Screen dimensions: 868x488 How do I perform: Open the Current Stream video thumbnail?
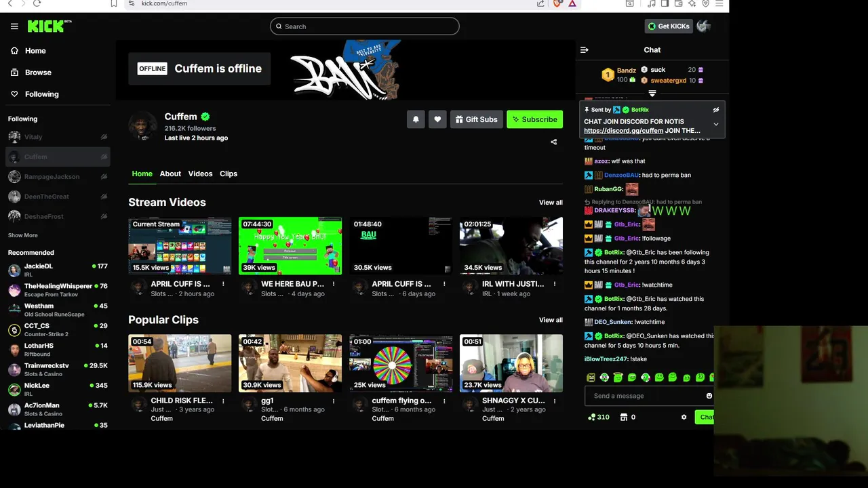point(180,245)
